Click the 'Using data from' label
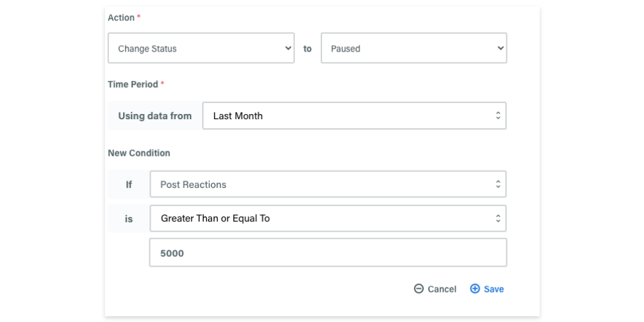This screenshot has height=322, width=644. [155, 116]
